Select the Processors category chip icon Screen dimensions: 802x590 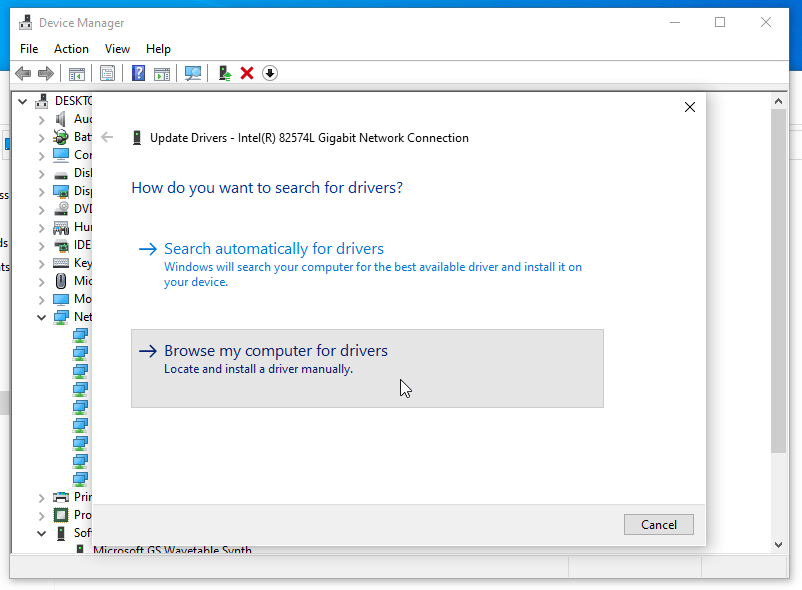(x=61, y=515)
